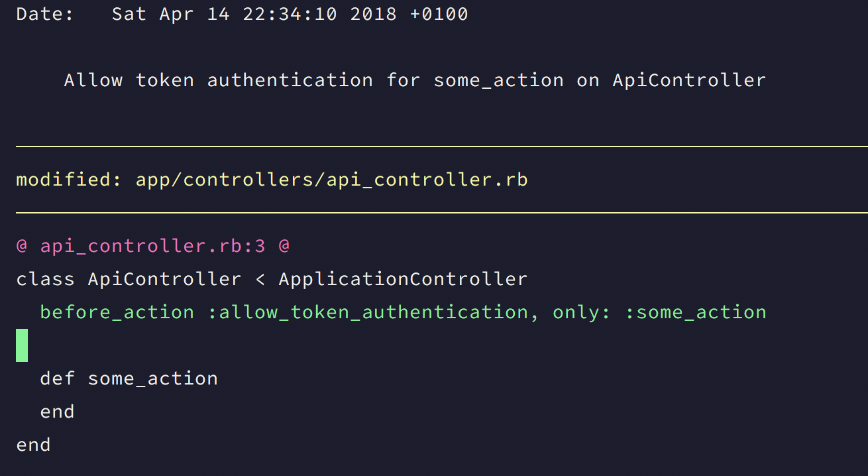Click ":some_action" on the added green line
The width and height of the screenshot is (868, 476).
pos(696,312)
